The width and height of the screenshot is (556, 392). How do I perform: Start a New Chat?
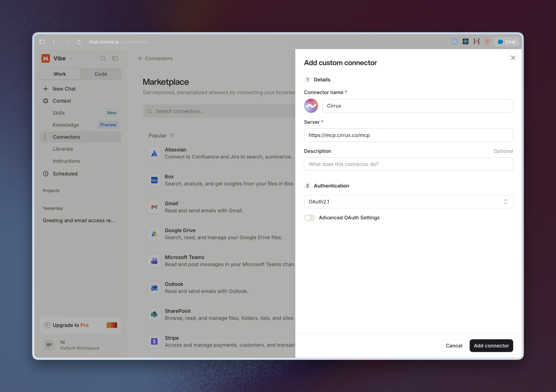click(x=80, y=89)
